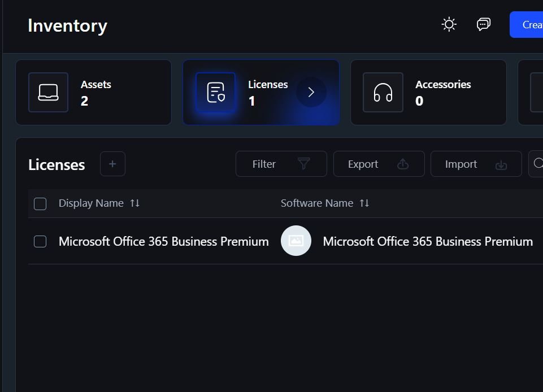This screenshot has height=392, width=543.
Task: Add a new license with the plus button
Action: click(x=112, y=164)
